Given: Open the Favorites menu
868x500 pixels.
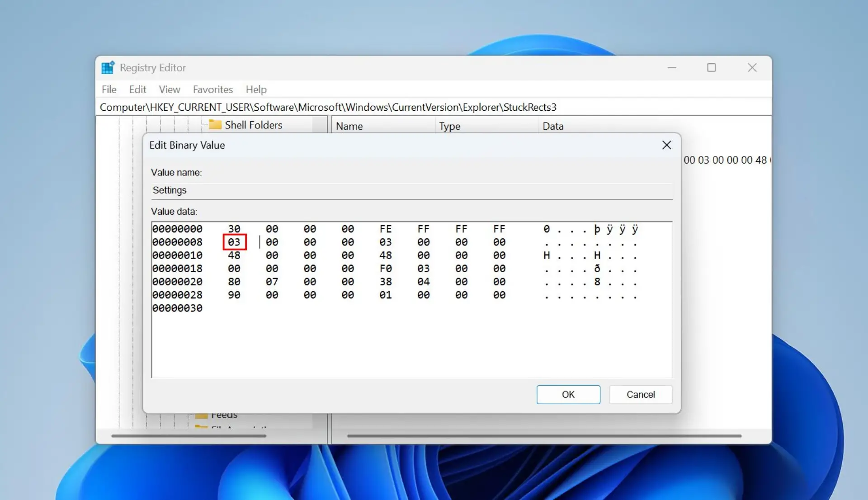Looking at the screenshot, I should 213,90.
